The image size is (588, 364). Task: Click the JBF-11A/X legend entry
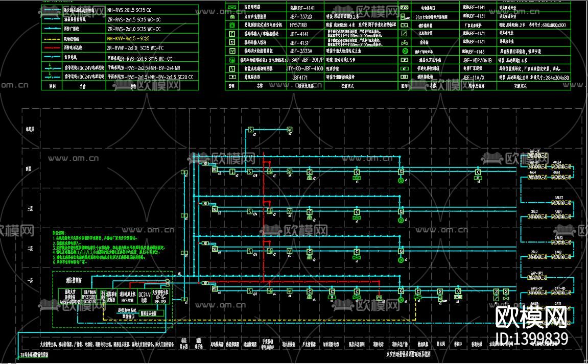(474, 78)
